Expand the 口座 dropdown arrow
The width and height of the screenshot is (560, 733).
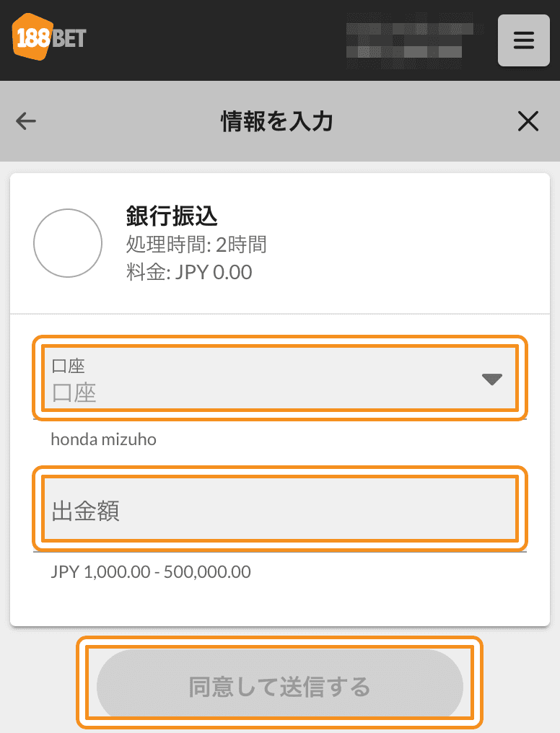[491, 379]
